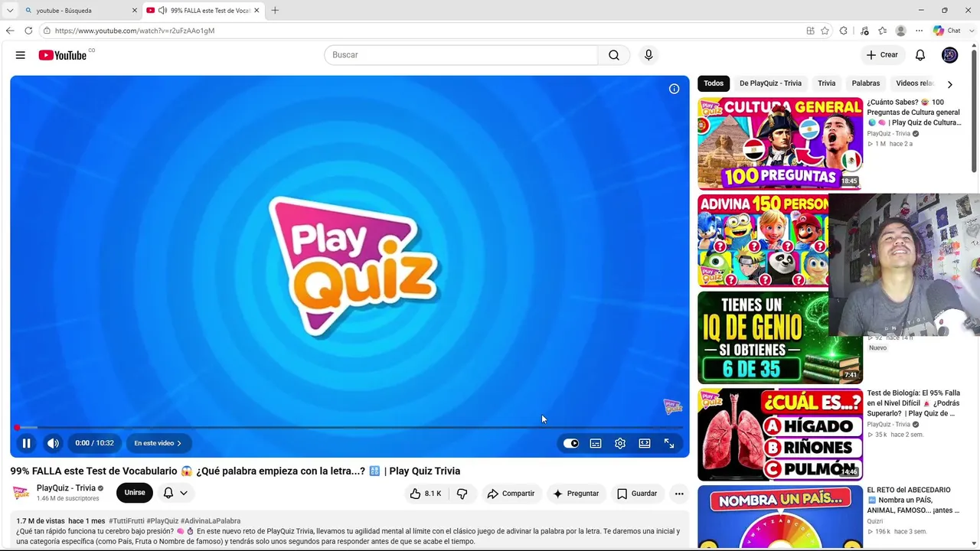This screenshot has width=980, height=551.
Task: Click the 'Compartir' share button
Action: pos(511,494)
